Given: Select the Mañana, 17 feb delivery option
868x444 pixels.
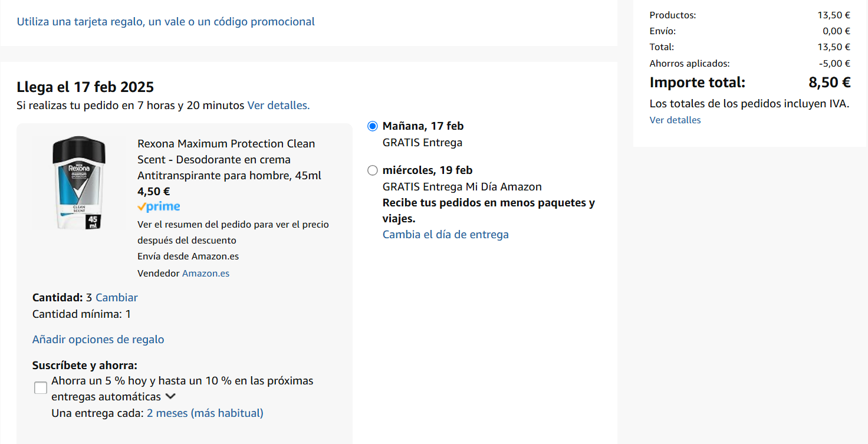Looking at the screenshot, I should point(372,126).
